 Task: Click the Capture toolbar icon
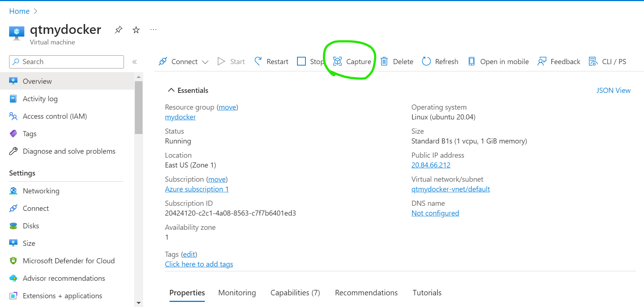(x=337, y=62)
